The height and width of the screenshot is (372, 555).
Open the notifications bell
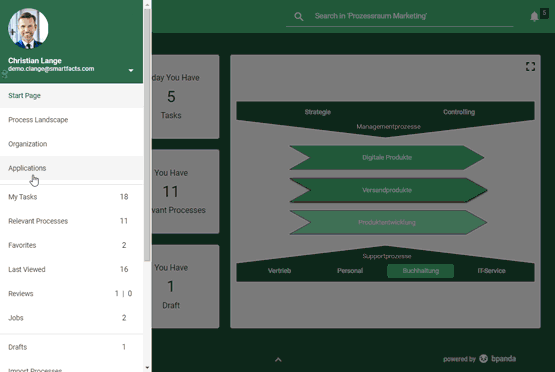pos(534,16)
